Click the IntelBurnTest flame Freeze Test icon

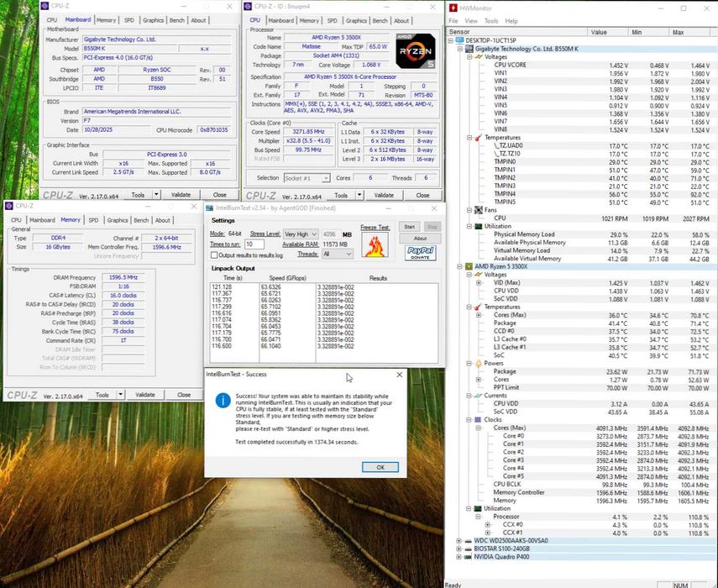[x=375, y=245]
